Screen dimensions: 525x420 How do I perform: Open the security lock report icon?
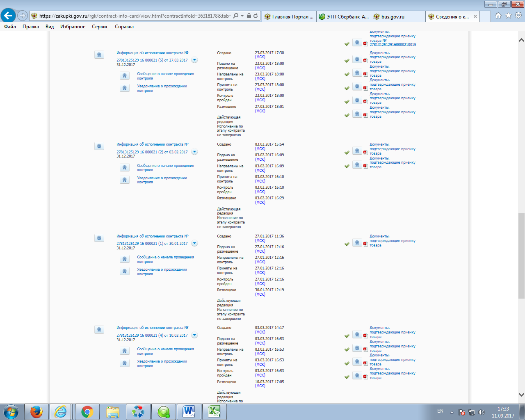point(249,16)
